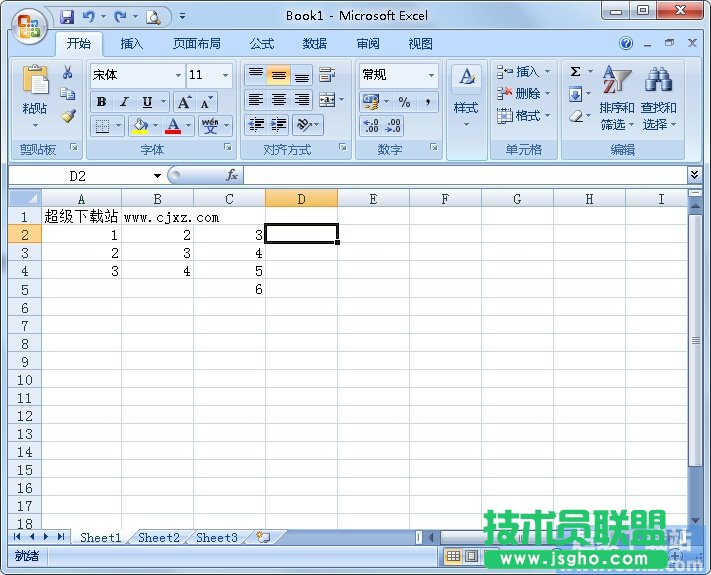Click the font color red A swatch
The height and width of the screenshot is (575, 711).
[x=174, y=126]
